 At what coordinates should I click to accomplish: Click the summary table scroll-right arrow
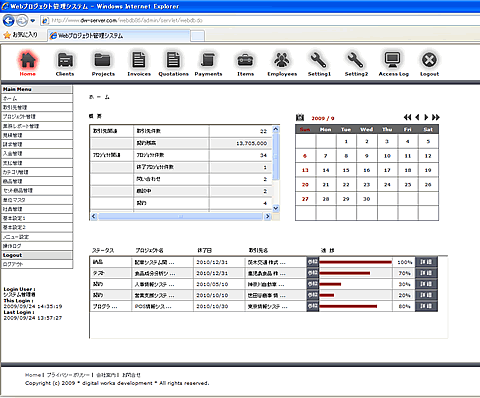point(267,216)
